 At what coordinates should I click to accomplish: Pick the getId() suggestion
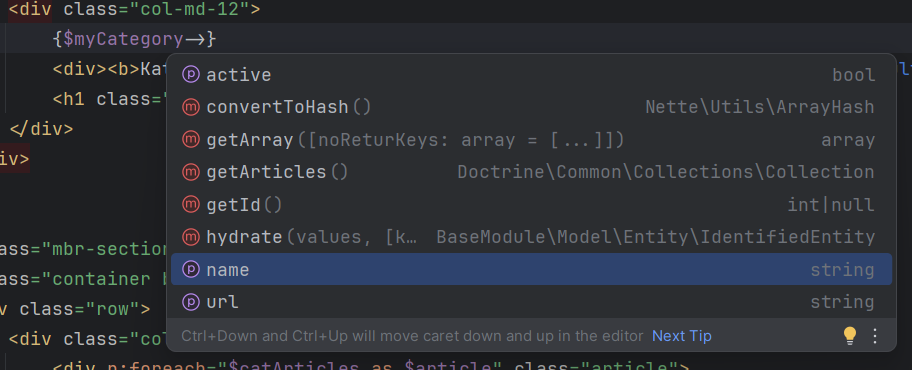(x=531, y=204)
